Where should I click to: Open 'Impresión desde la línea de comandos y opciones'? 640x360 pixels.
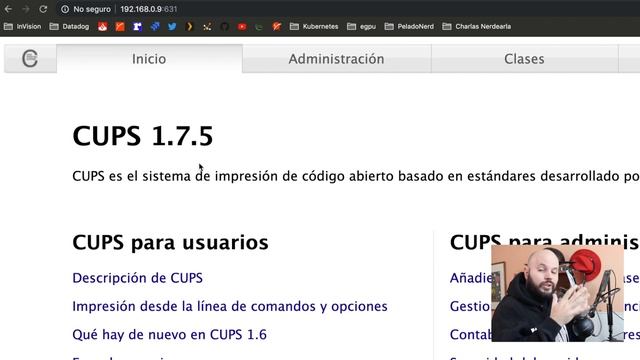230,307
